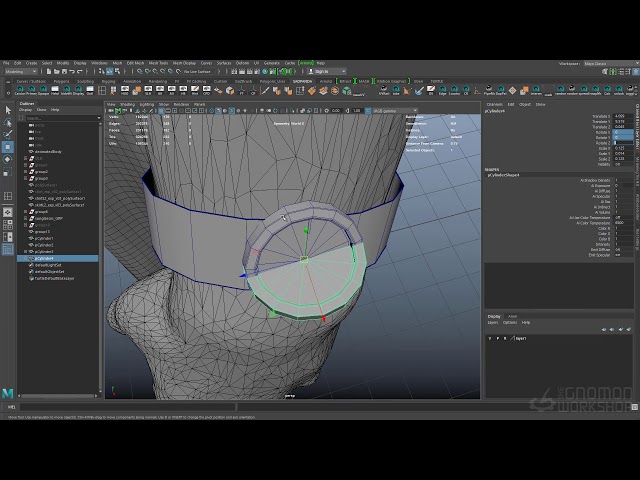
Task: Click the PipeRib shelf icon
Action: tap(489, 90)
